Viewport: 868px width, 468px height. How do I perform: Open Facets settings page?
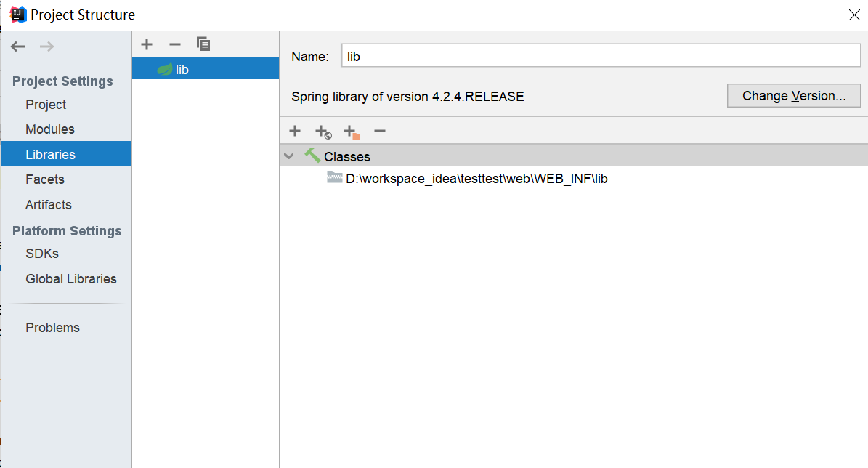coord(45,179)
